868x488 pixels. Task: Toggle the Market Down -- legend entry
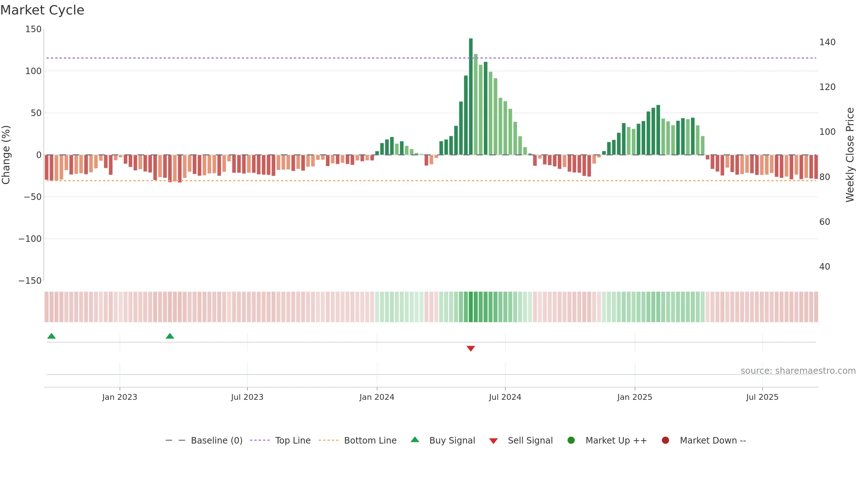pyautogui.click(x=704, y=440)
